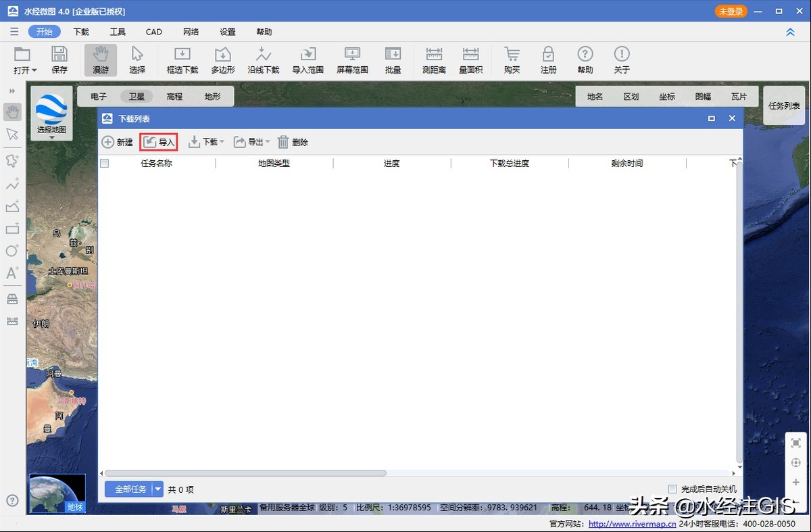Click the 全部任务 button
Viewport: 811px width, 532px height.
(128, 489)
